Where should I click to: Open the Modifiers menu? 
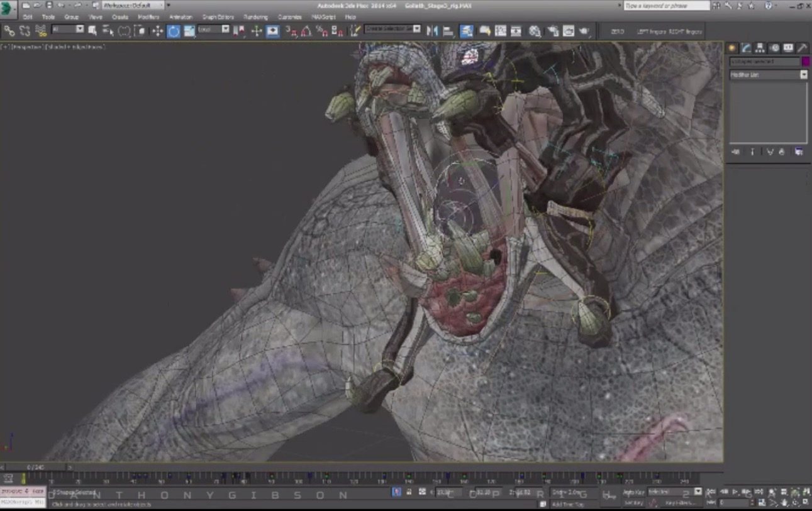click(148, 17)
